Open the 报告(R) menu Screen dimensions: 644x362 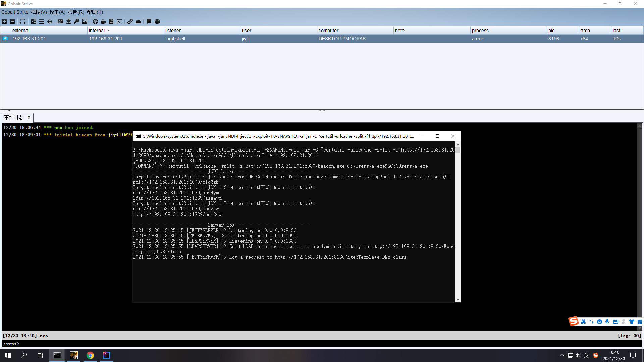click(x=76, y=12)
